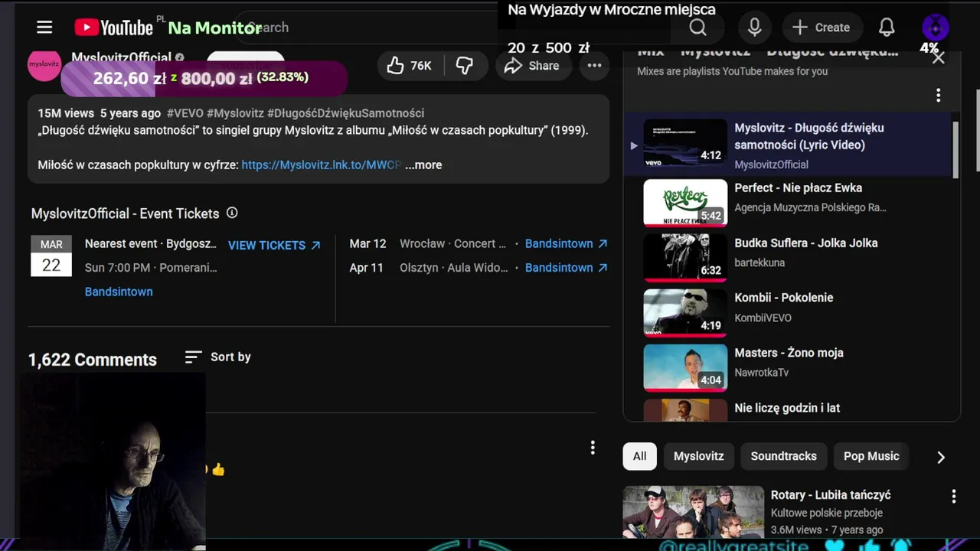Open notifications bell
This screenshot has width=980, height=551.
coord(887,28)
